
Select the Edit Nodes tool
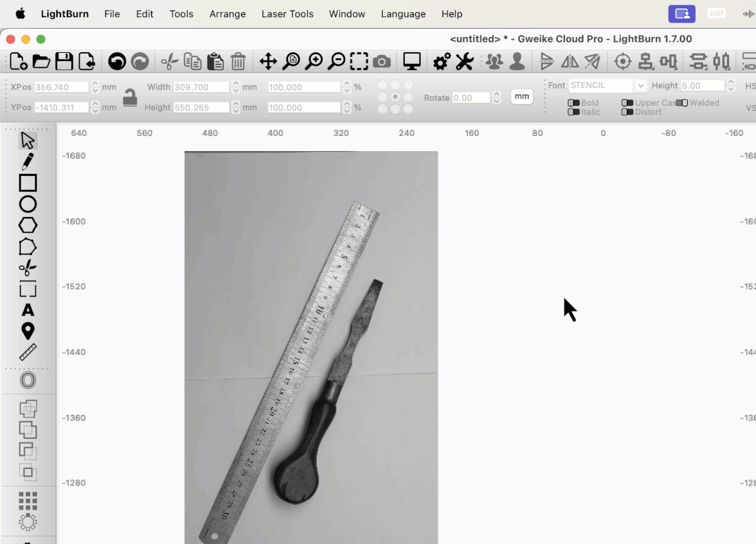27,268
